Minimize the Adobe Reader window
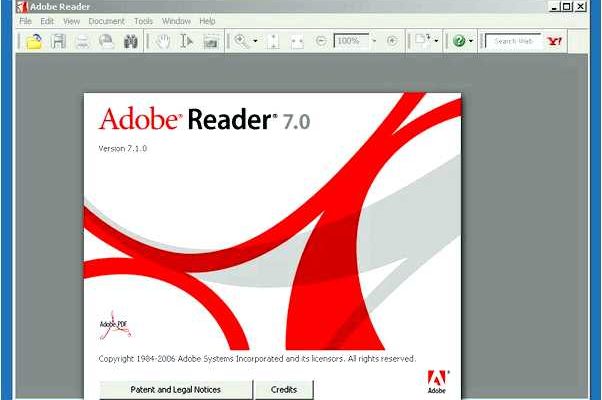This screenshot has width=602, height=400. (554, 7)
